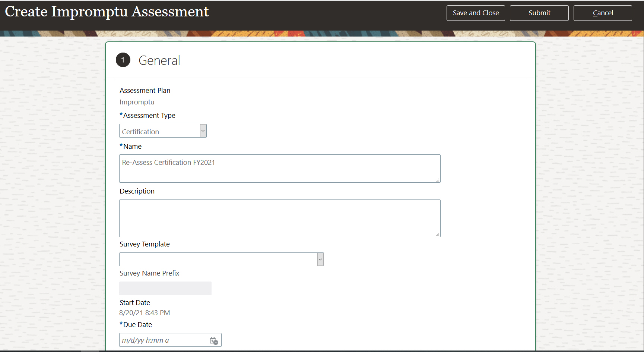Submit the impromptu assessment

[x=539, y=13]
